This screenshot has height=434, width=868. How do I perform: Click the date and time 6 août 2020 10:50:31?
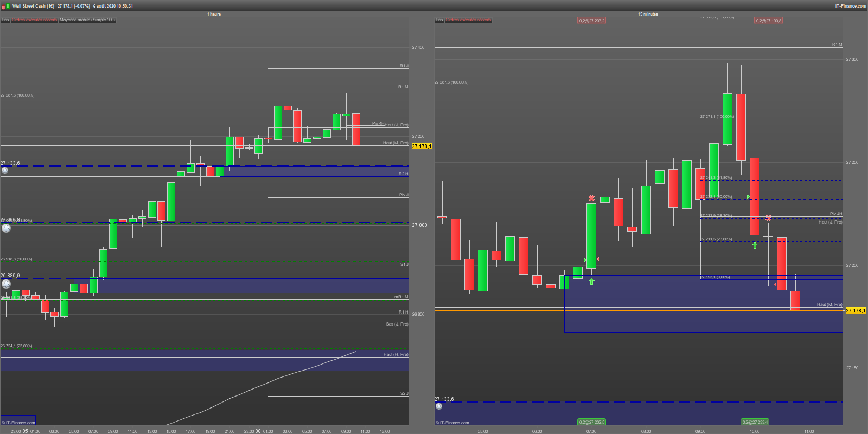click(x=113, y=6)
